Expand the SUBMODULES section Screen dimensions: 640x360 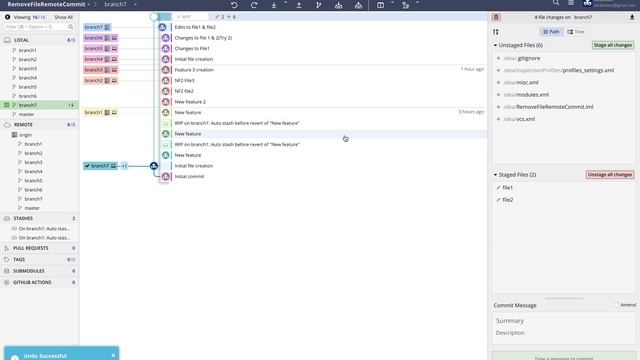(x=39, y=271)
